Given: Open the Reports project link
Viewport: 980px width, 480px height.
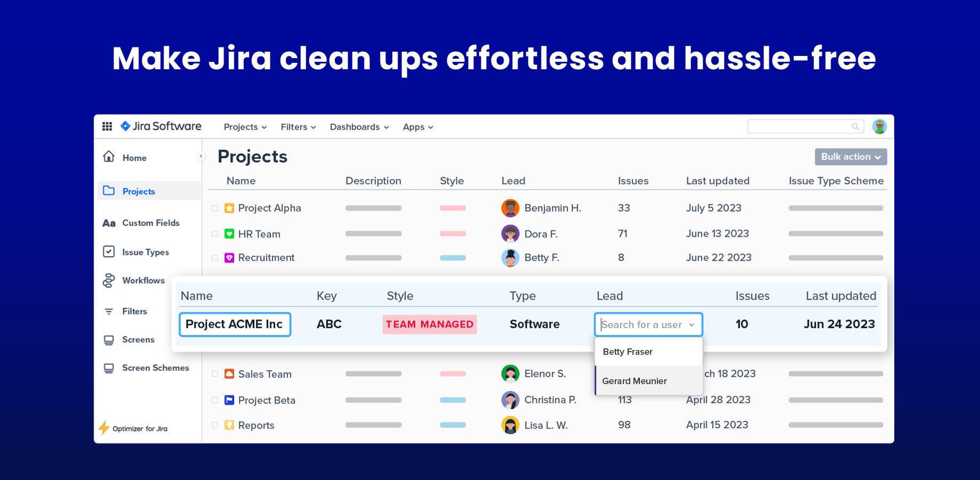Looking at the screenshot, I should tap(256, 425).
